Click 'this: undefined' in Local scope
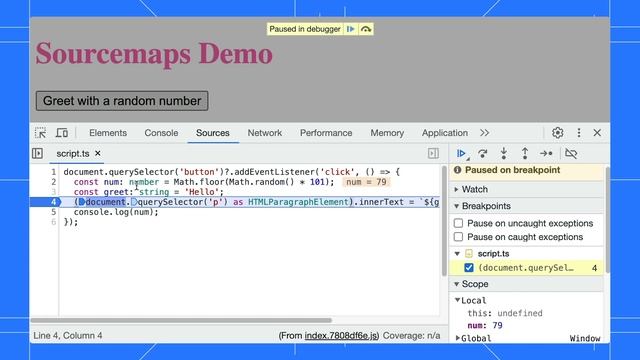640x360 pixels. pos(505,313)
